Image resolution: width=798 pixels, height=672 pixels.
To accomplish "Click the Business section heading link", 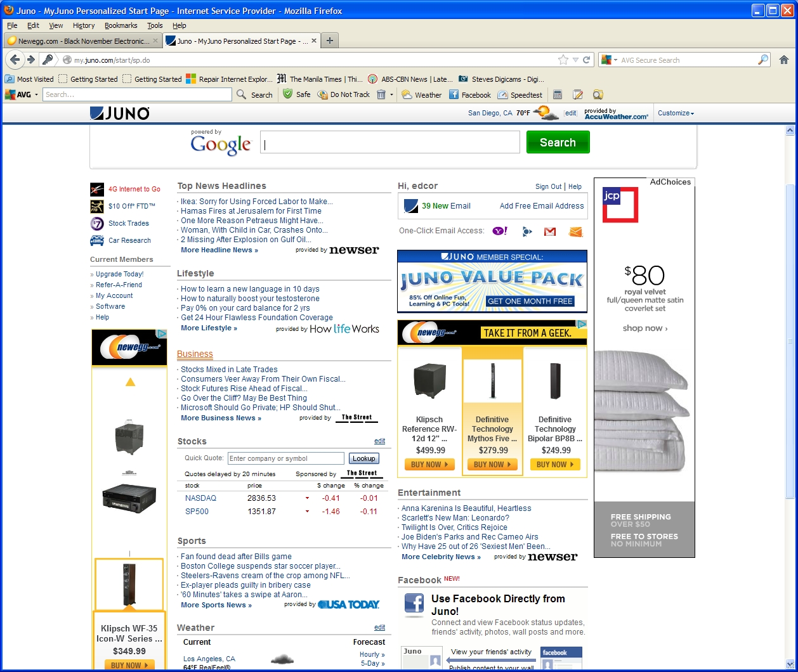I will click(195, 354).
